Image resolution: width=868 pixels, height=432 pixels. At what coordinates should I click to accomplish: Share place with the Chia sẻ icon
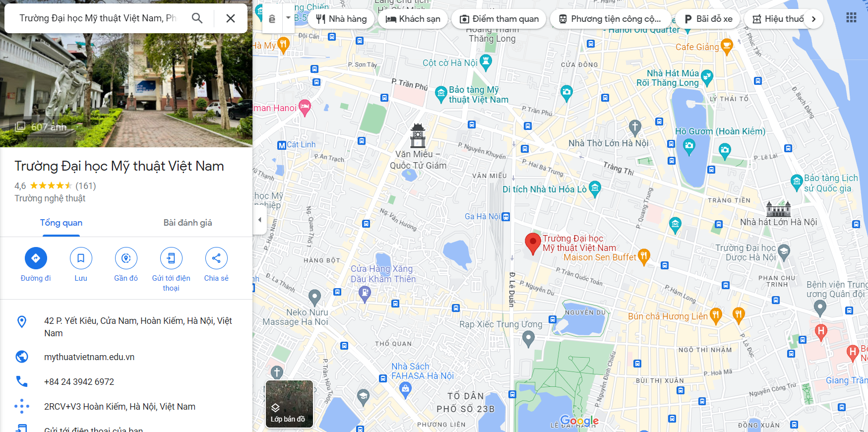tap(216, 258)
